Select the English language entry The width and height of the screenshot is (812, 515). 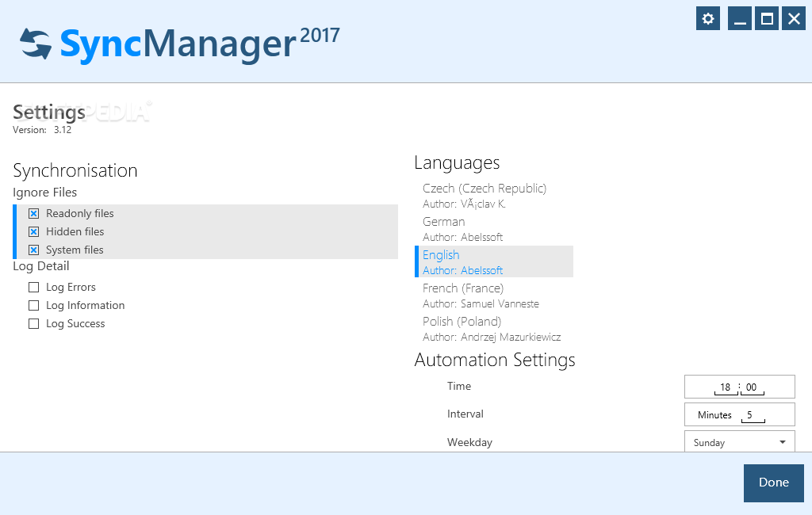coord(494,262)
